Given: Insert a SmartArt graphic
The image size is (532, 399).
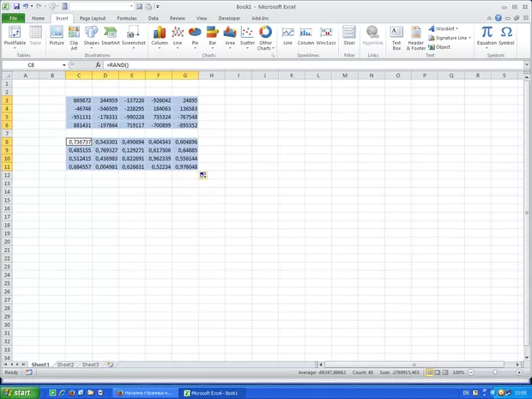Looking at the screenshot, I should (x=111, y=35).
